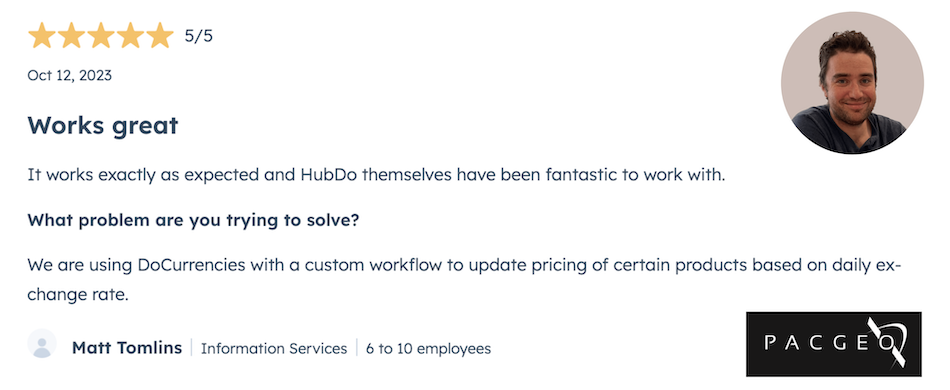Click the What problem are you trying to solve heading

(193, 220)
